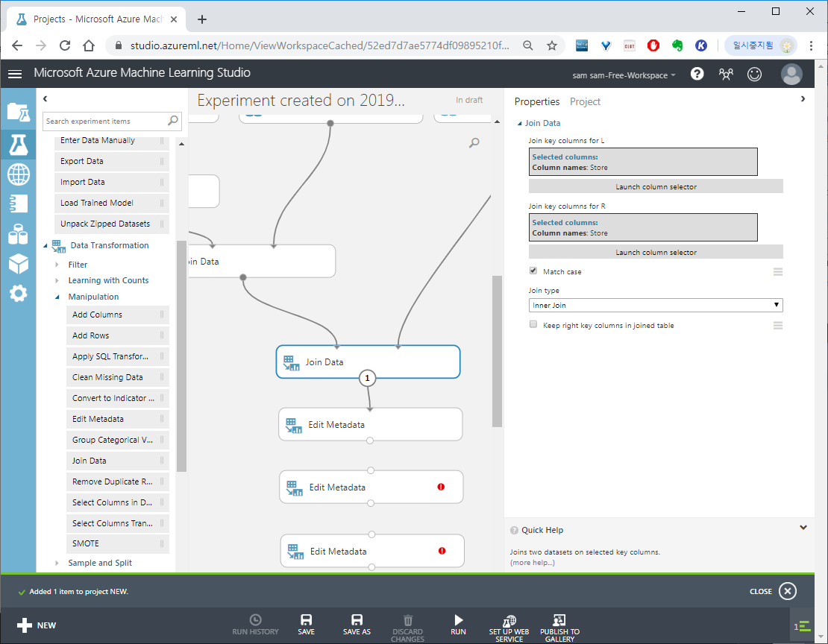
Task: Select Clean Missing Data in module list
Action: pos(117,377)
